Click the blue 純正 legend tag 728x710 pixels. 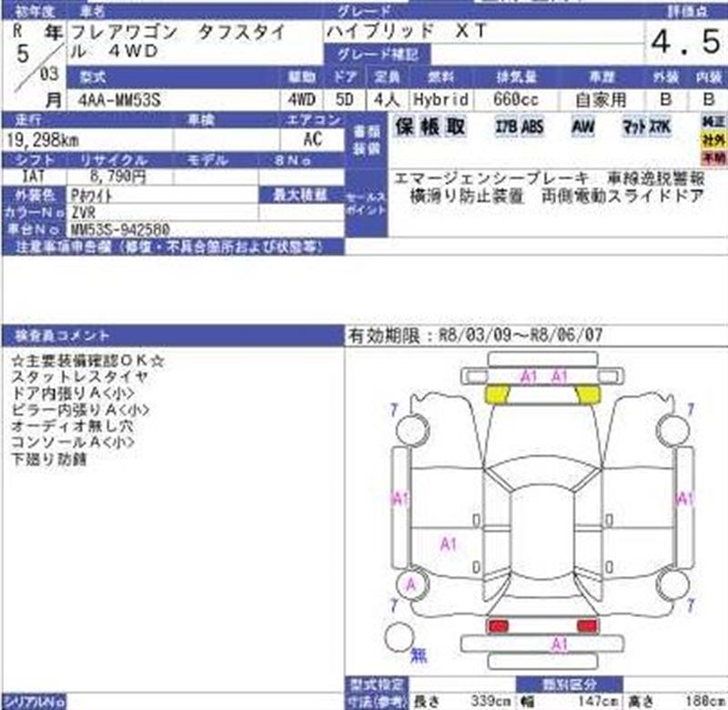[714, 122]
